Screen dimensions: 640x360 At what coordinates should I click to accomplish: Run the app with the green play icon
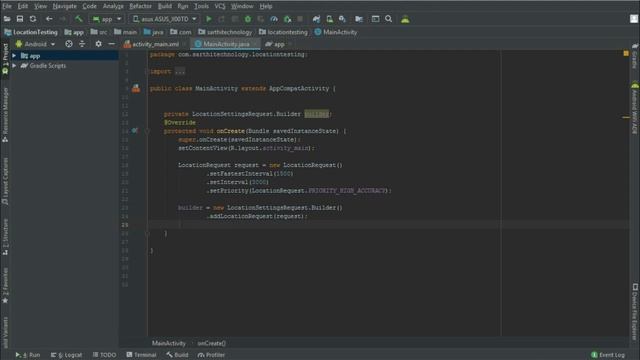pyautogui.click(x=209, y=19)
